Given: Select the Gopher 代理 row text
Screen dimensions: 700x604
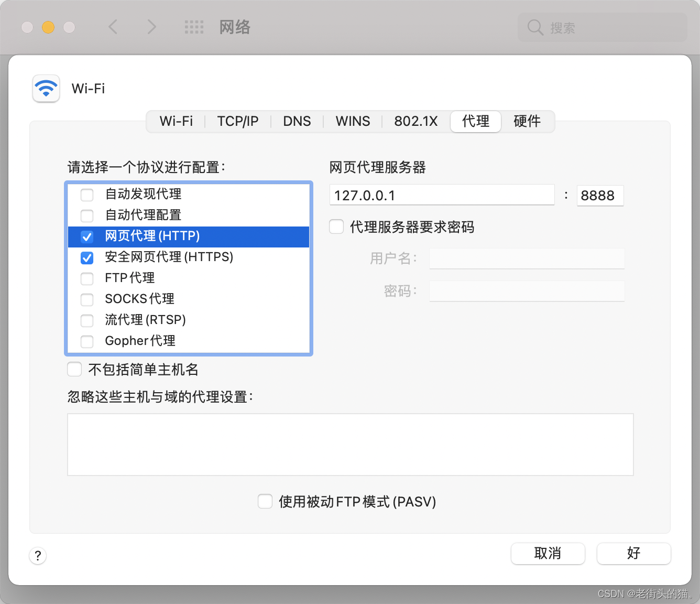Looking at the screenshot, I should point(140,341).
